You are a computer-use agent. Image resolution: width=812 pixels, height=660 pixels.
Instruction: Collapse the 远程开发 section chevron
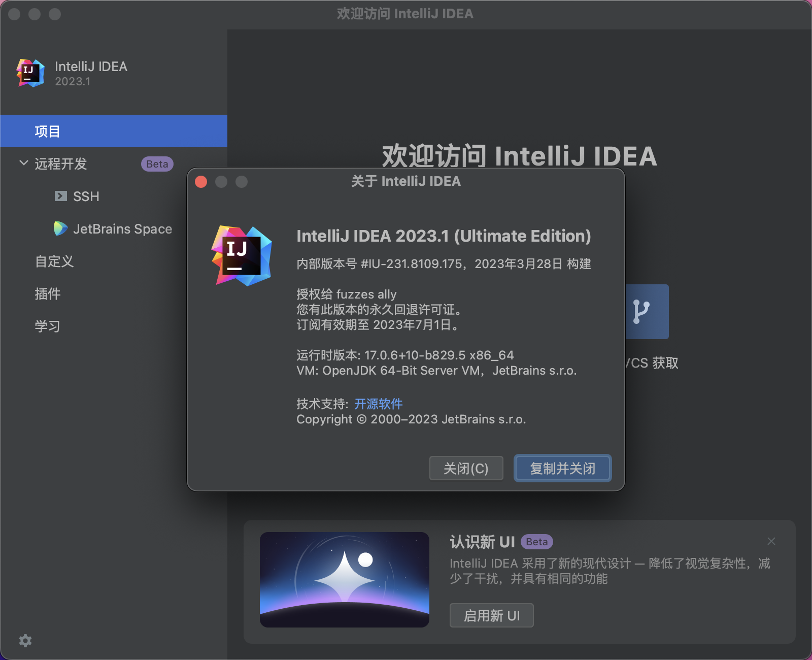[23, 163]
